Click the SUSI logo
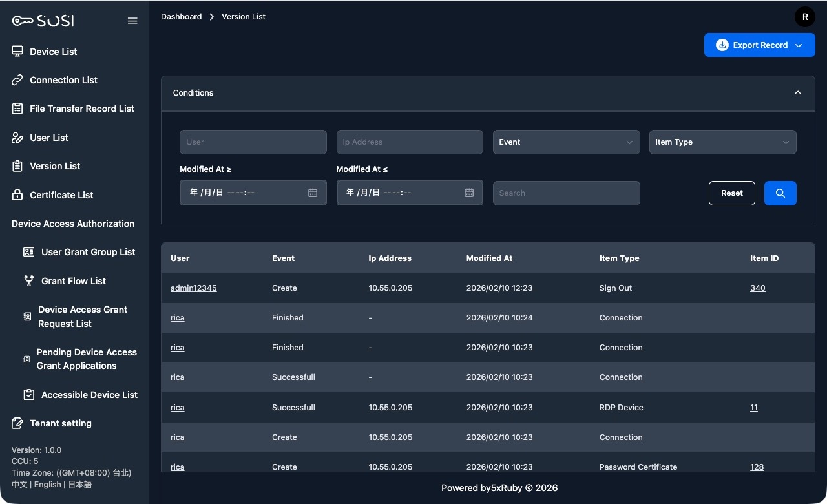This screenshot has width=827, height=504. (43, 21)
